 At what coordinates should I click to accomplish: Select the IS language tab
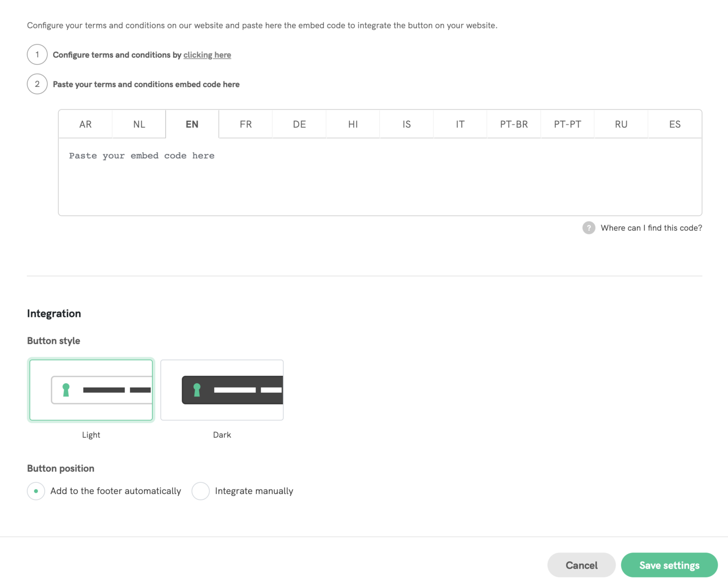point(406,124)
